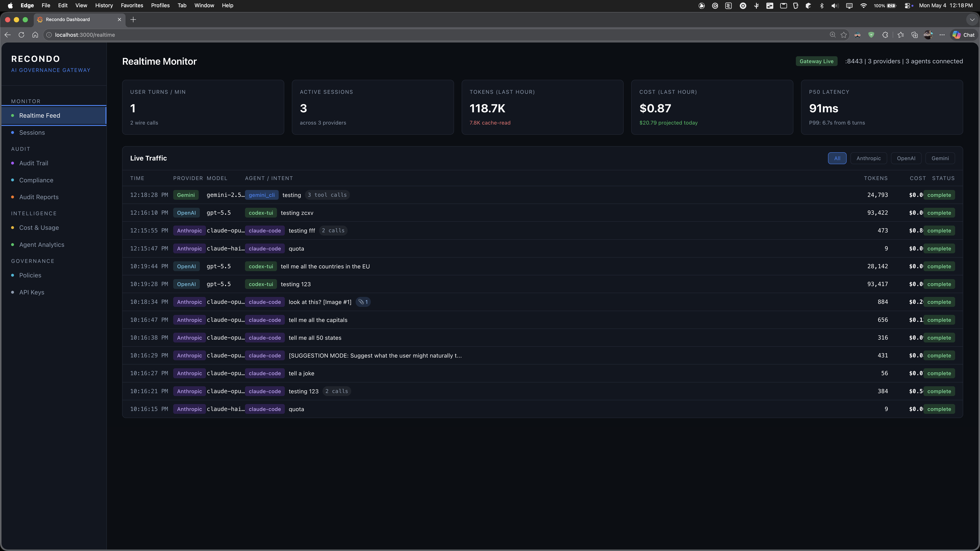This screenshot has height=551, width=980.
Task: Add this page to favorites with star icon
Action: pyautogui.click(x=844, y=35)
